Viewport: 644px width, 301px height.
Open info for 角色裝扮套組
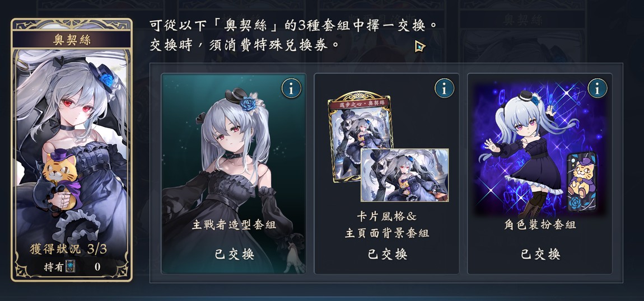point(598,88)
